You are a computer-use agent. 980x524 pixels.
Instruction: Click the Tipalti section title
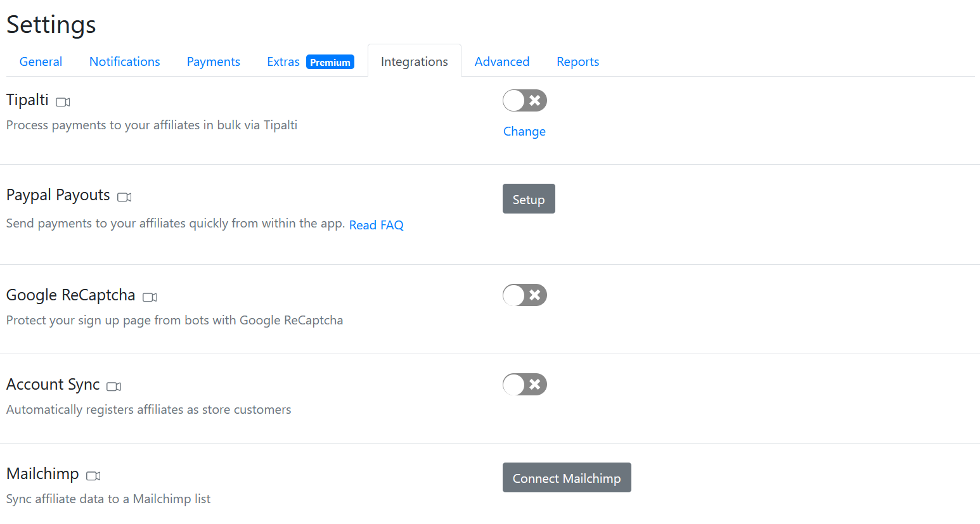pyautogui.click(x=27, y=100)
